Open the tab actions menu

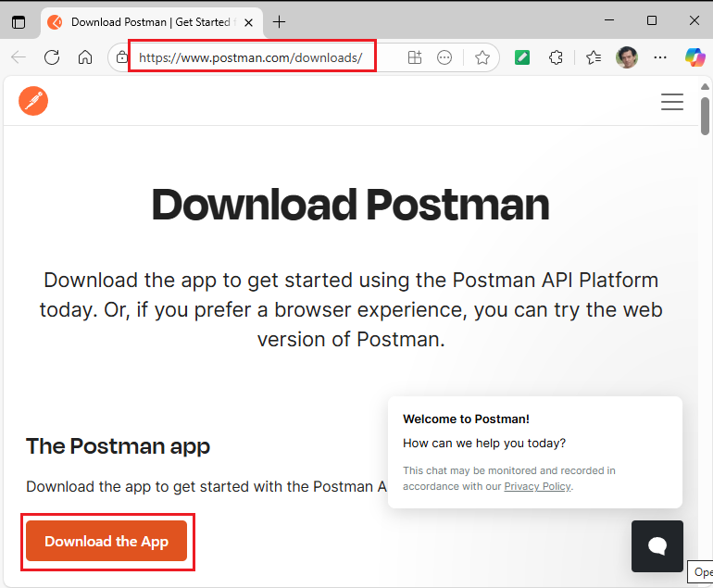[18, 21]
